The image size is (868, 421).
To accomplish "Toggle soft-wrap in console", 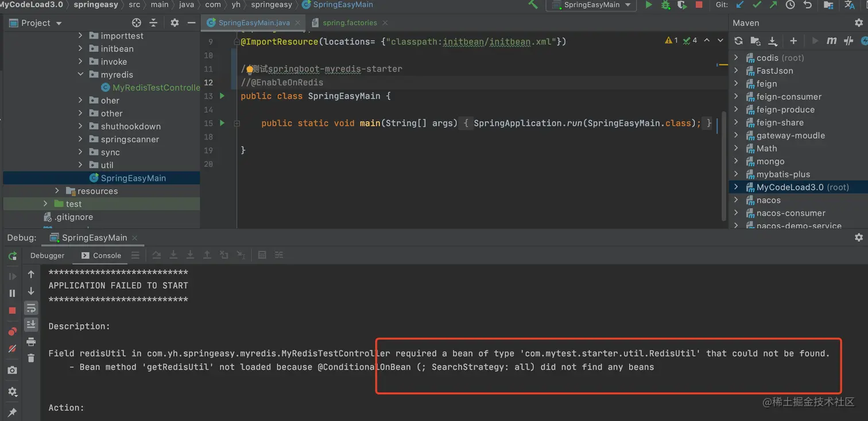I will 31,308.
